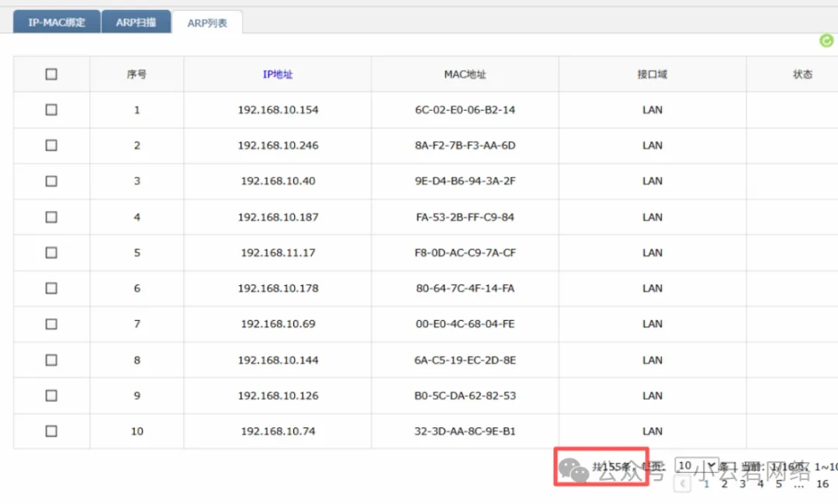
Task: Click IP address 192.168.10.246 cell
Action: coord(278,146)
